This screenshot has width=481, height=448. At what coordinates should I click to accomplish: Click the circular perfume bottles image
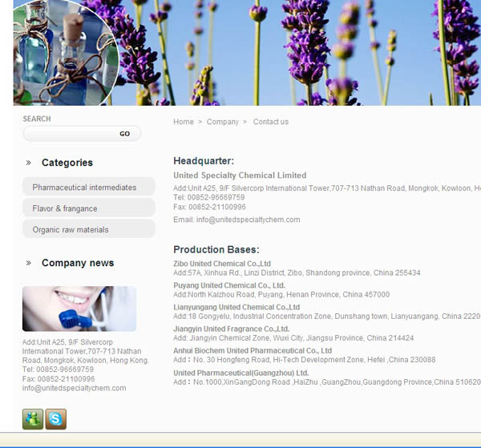tap(66, 53)
